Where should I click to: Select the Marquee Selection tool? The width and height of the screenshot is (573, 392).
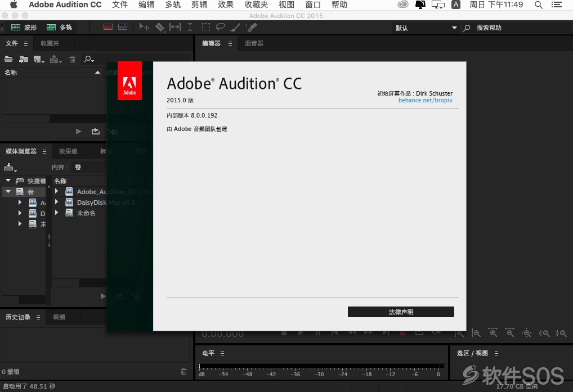pos(206,27)
